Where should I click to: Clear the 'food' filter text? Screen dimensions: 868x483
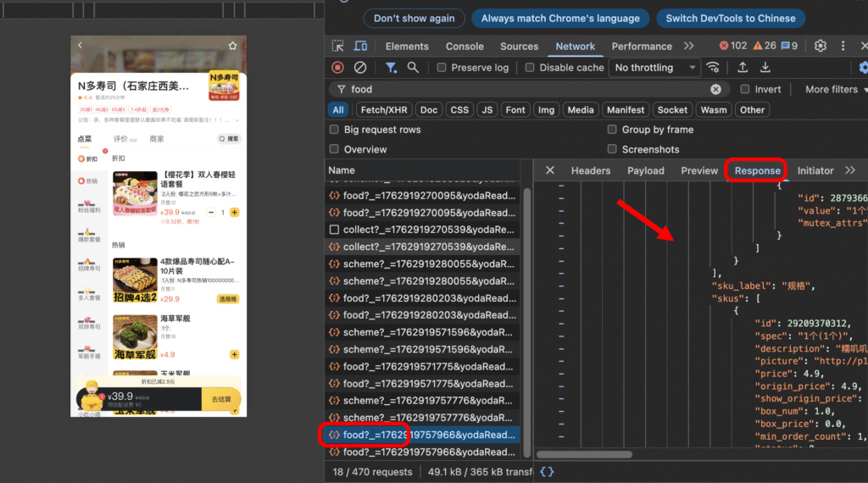[x=715, y=89]
